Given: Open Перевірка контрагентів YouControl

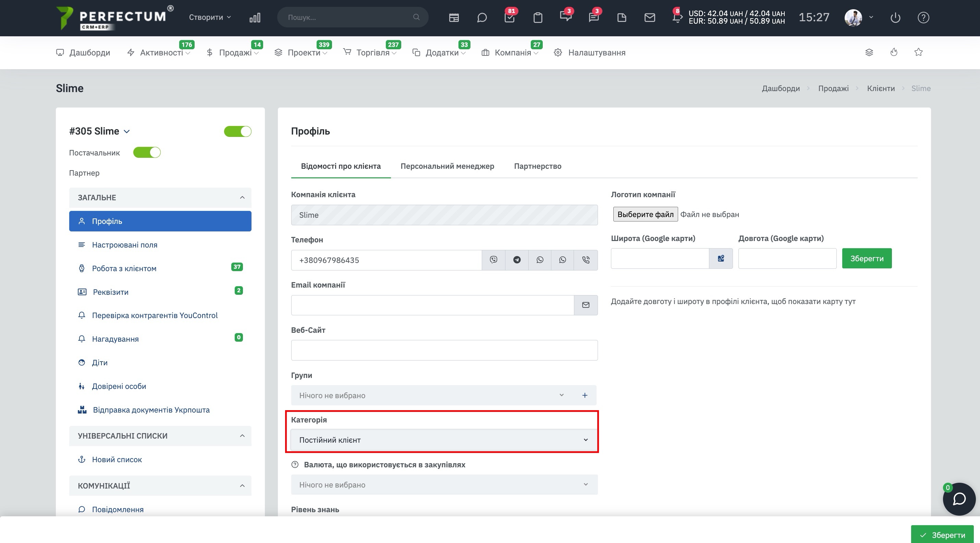Looking at the screenshot, I should tap(160, 315).
